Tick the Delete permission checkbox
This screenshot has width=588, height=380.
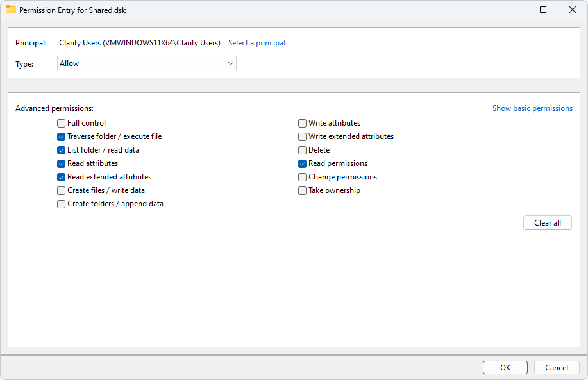coord(302,151)
